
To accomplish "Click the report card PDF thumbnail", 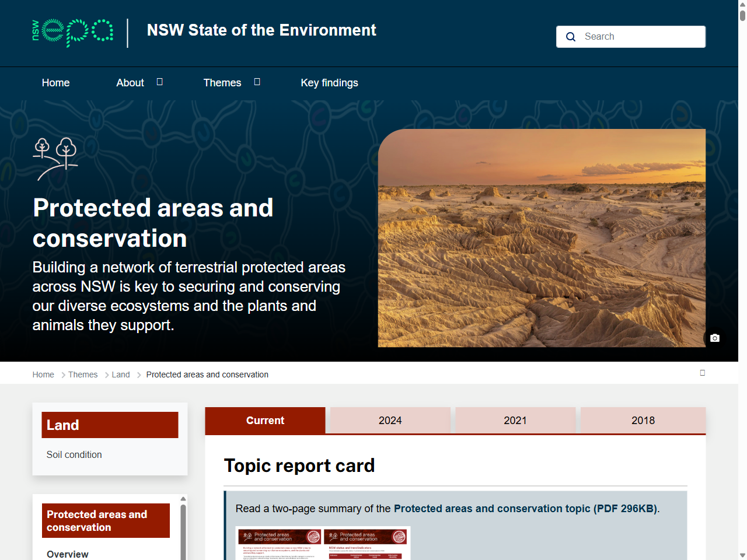I will pos(323,543).
